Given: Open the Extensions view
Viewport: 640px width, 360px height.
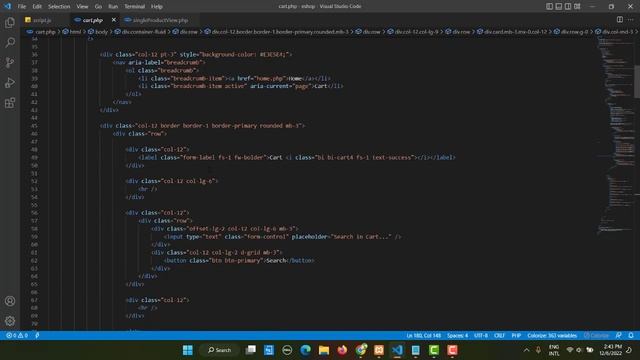Looking at the screenshot, I should coord(10,103).
